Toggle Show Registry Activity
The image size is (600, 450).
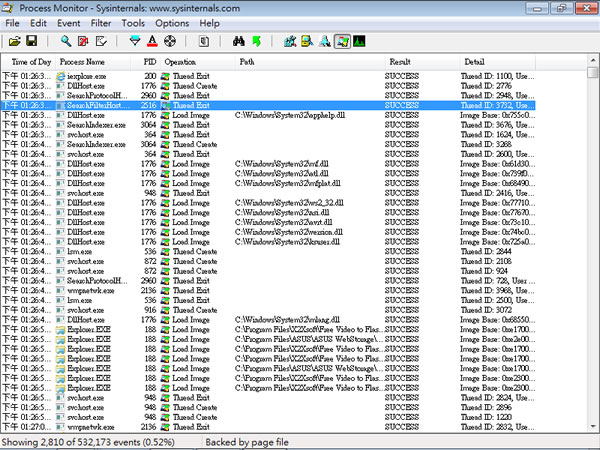290,41
